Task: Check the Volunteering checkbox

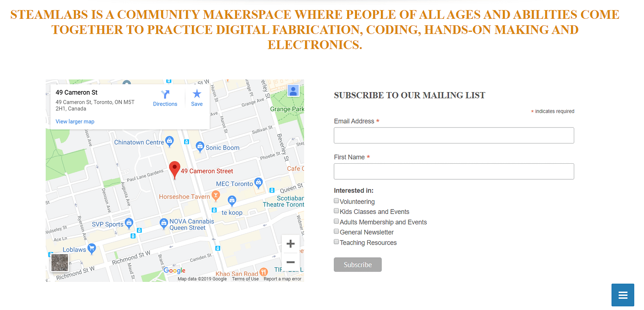Action: click(x=336, y=201)
